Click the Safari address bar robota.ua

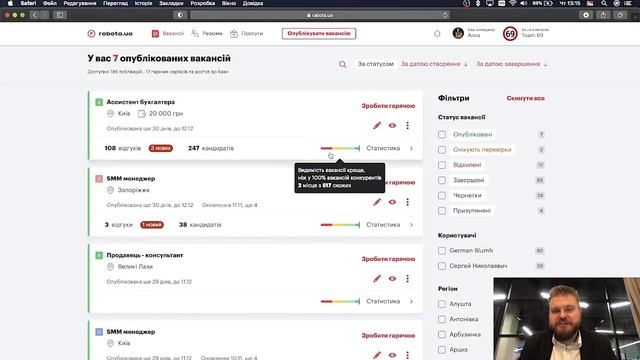click(x=320, y=15)
